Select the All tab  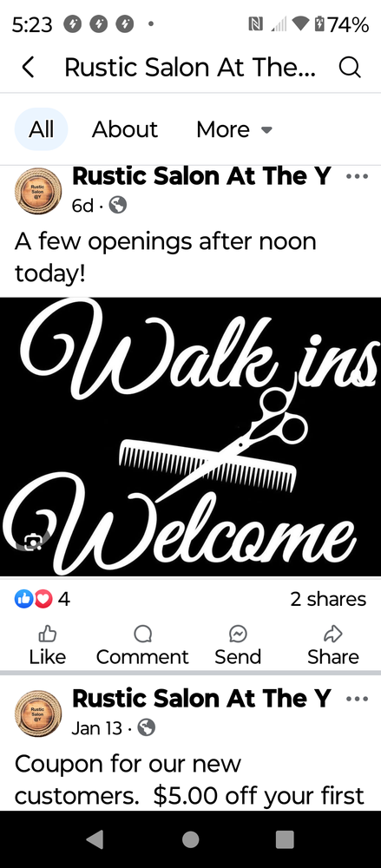tap(41, 129)
